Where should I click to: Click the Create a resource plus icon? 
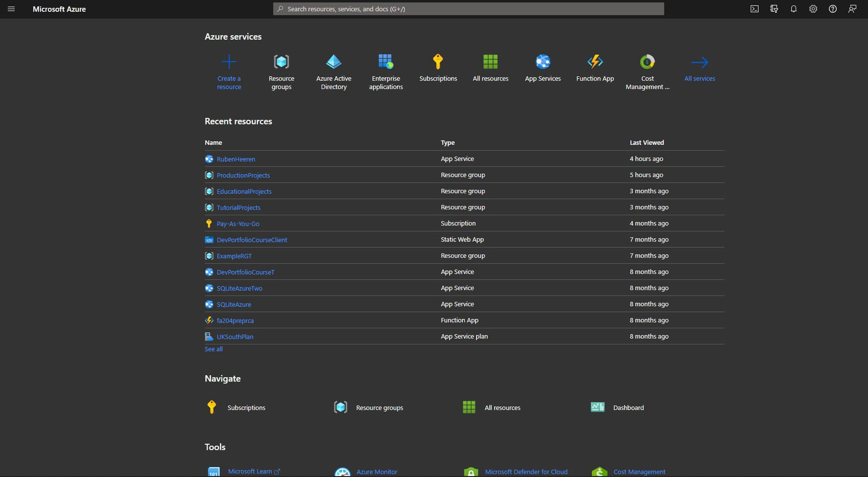229,62
